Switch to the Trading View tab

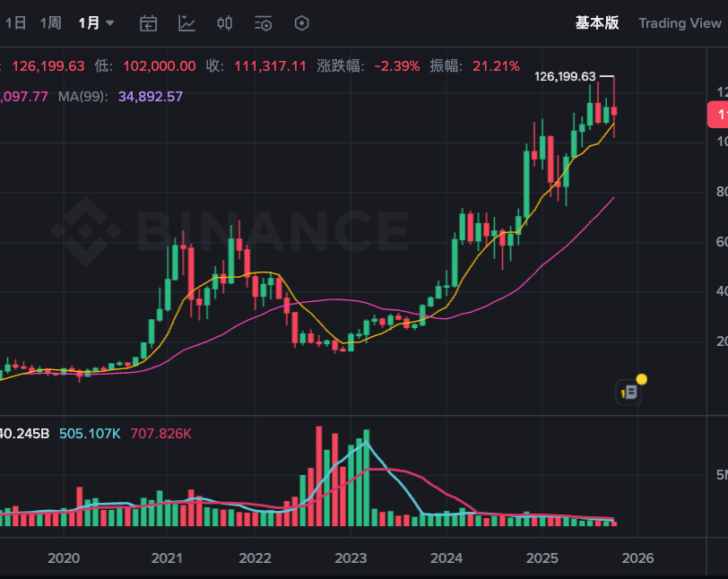coord(680,23)
